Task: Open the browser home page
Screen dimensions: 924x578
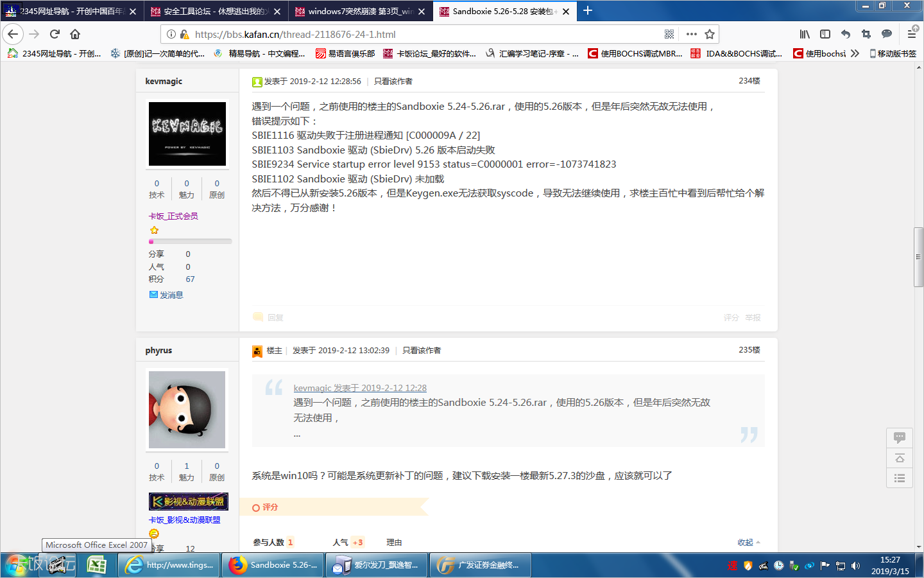Action: click(x=75, y=34)
